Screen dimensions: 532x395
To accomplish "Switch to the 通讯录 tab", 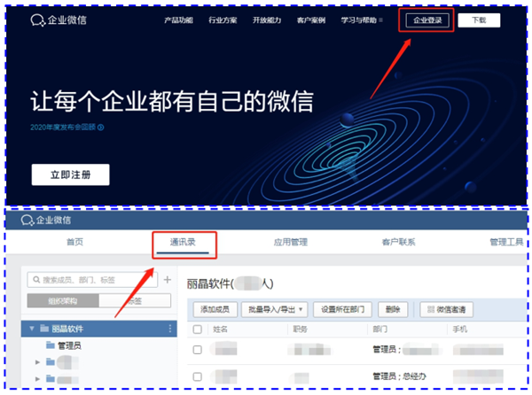I will 183,242.
